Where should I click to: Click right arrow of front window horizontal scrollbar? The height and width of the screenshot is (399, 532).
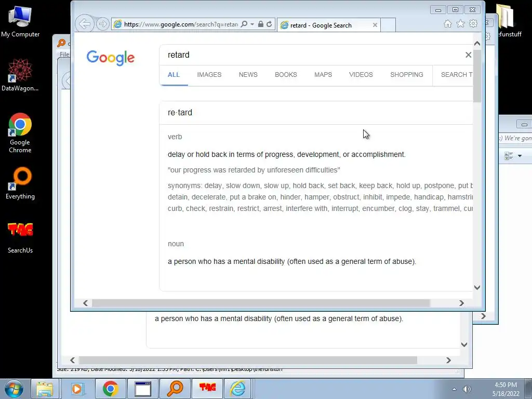click(461, 303)
